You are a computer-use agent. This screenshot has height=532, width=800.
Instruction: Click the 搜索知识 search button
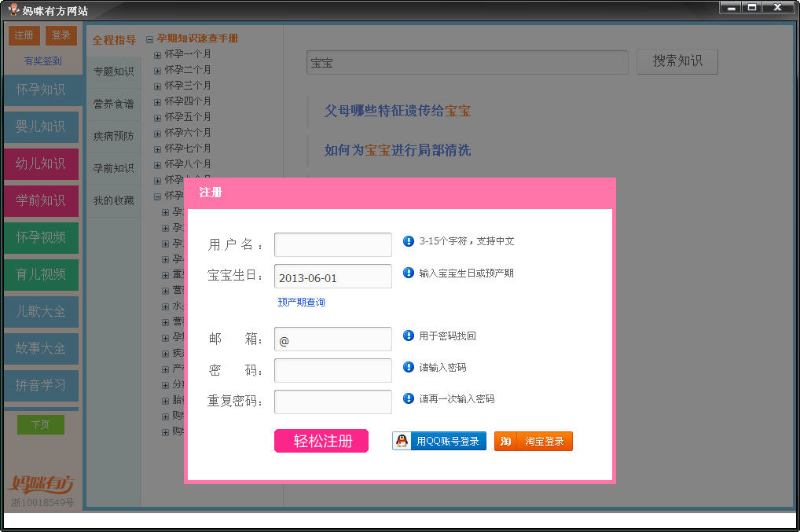coord(677,61)
